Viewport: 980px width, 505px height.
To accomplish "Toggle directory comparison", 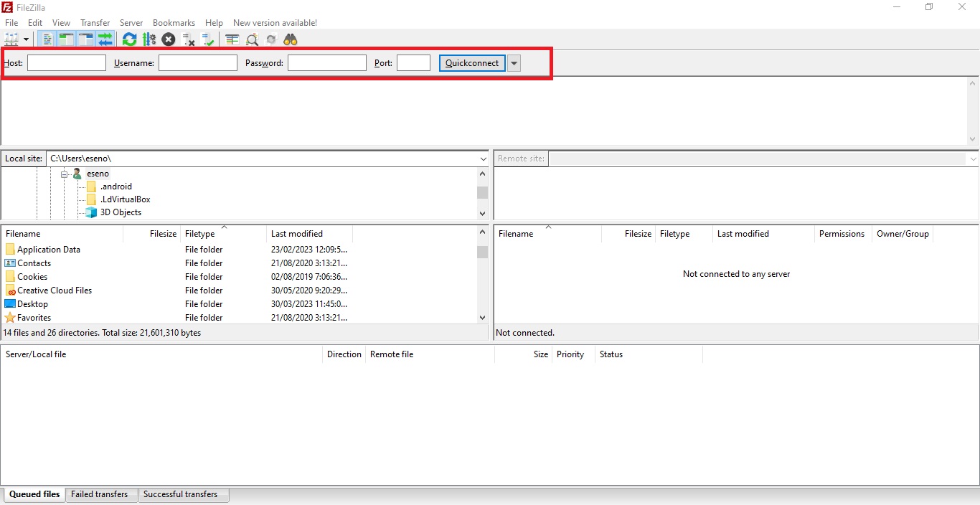I will [252, 39].
